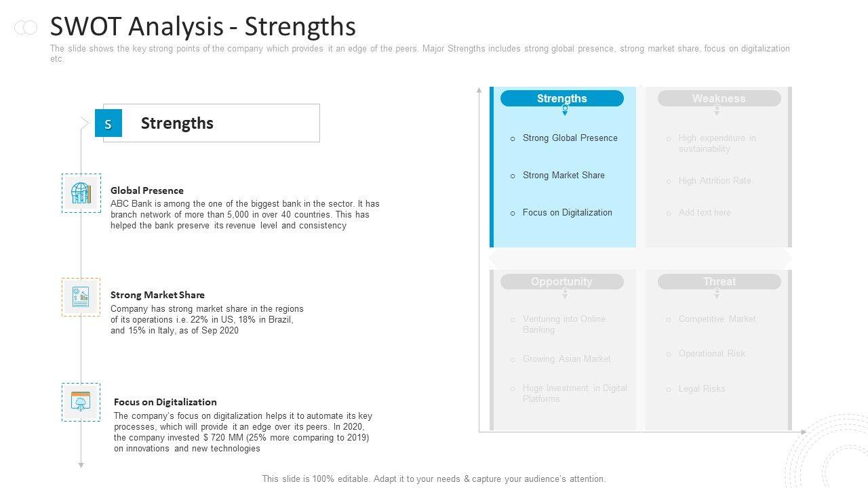Click the Global Presence globe icon
The image size is (868, 488).
pyautogui.click(x=81, y=193)
